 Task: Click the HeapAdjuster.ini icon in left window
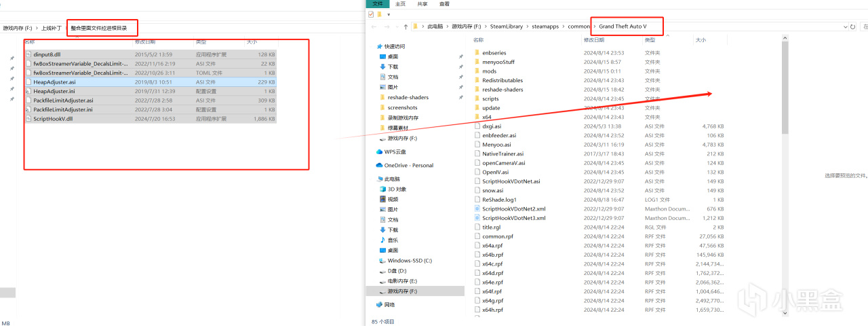coord(28,90)
